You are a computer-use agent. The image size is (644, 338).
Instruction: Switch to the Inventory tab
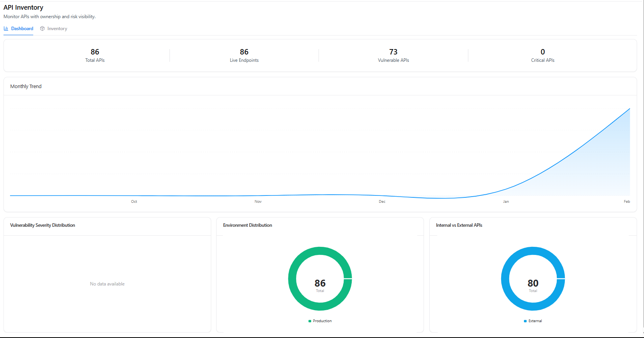pos(57,29)
